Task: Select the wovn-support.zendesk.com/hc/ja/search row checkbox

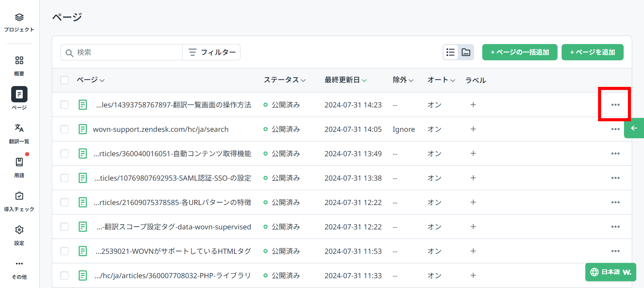Action: coord(64,129)
